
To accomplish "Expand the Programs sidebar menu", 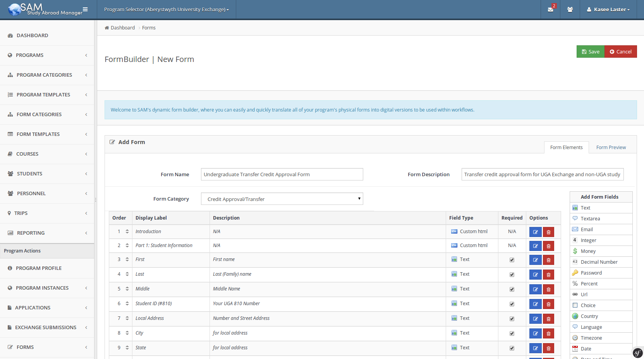I will 47,55.
